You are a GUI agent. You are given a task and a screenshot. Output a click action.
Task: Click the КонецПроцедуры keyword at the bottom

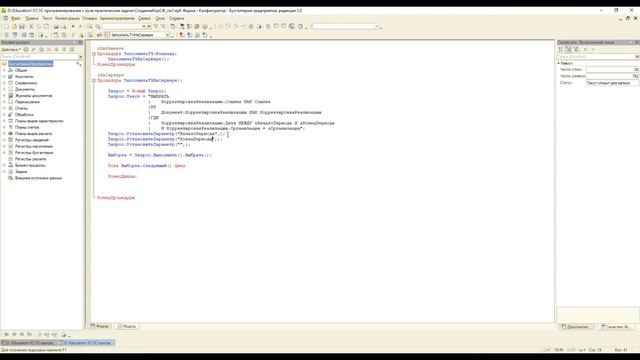[x=116, y=198]
